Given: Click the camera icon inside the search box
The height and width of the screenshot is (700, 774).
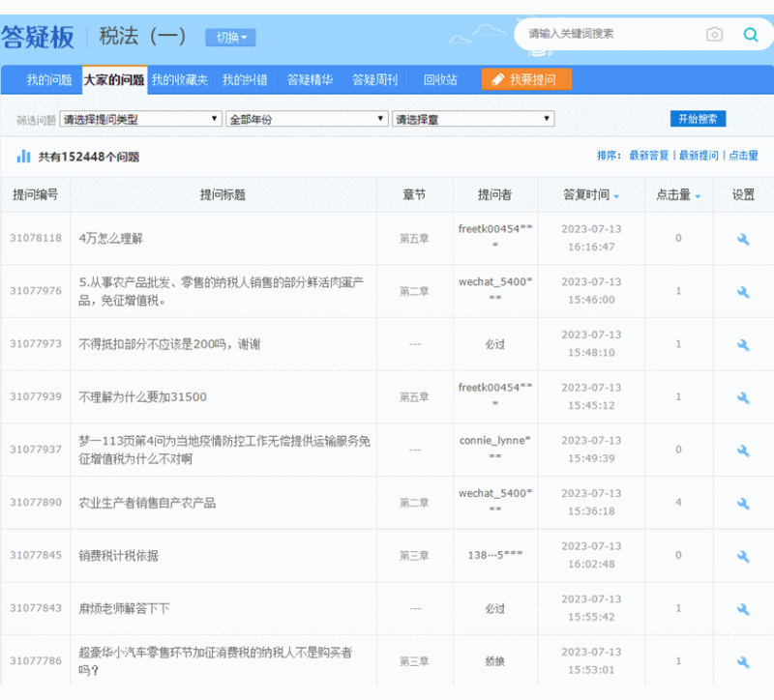Looking at the screenshot, I should click(x=715, y=34).
